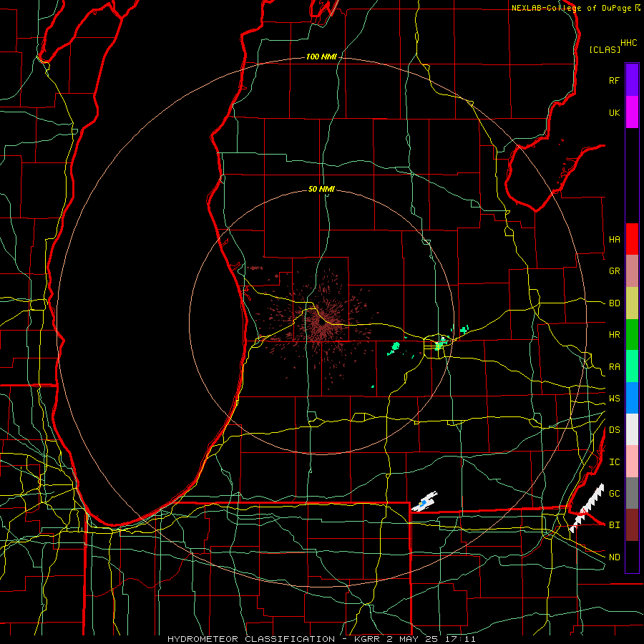Click the yellow BD legend swatch

tap(632, 303)
